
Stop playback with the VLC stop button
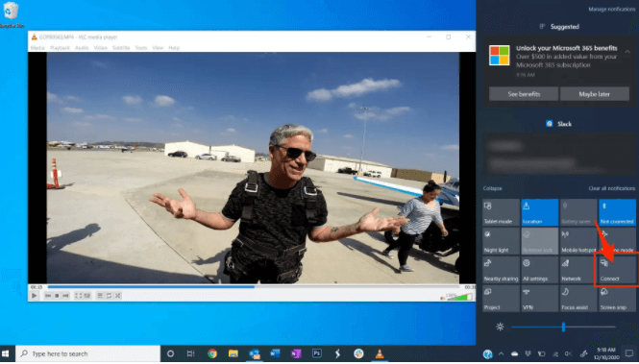[57, 297]
